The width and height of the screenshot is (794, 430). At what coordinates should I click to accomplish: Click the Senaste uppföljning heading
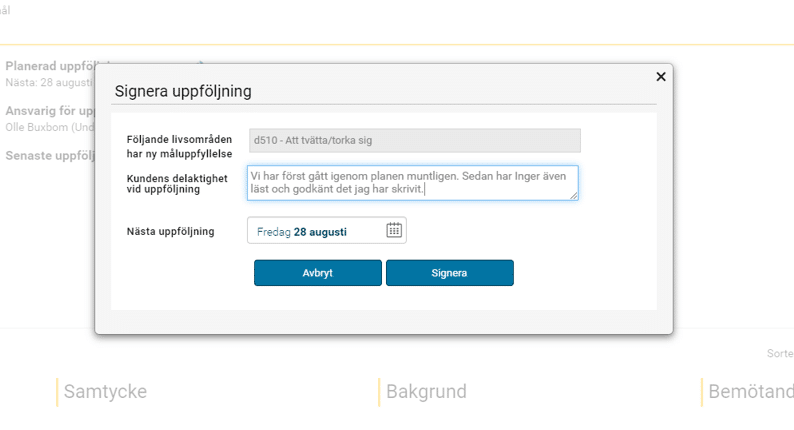click(50, 155)
